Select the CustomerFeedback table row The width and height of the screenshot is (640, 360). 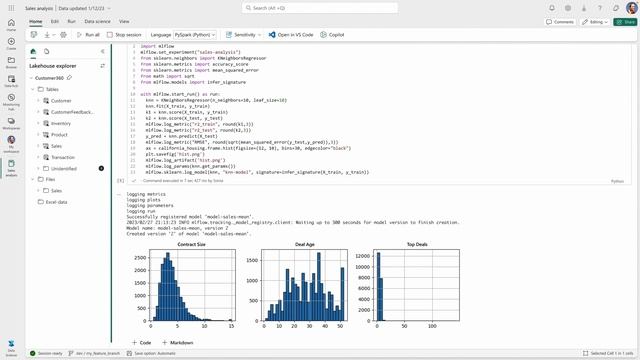click(67, 112)
